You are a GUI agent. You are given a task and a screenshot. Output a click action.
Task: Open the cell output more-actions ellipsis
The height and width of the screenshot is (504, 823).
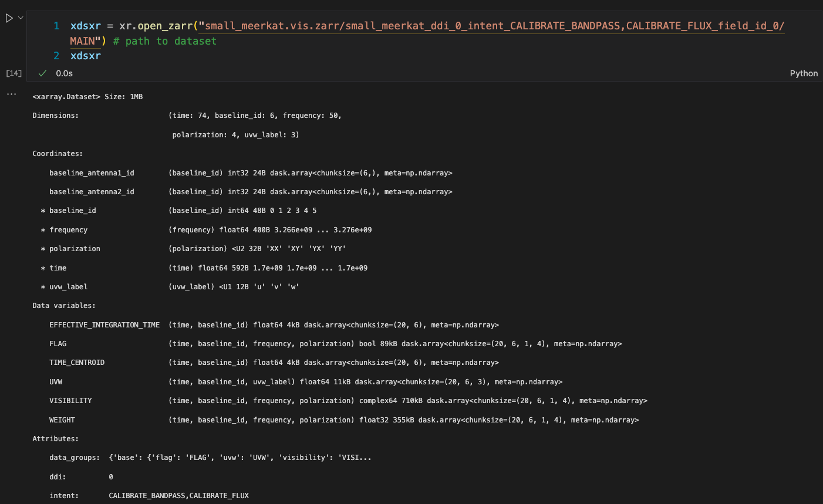pos(12,94)
